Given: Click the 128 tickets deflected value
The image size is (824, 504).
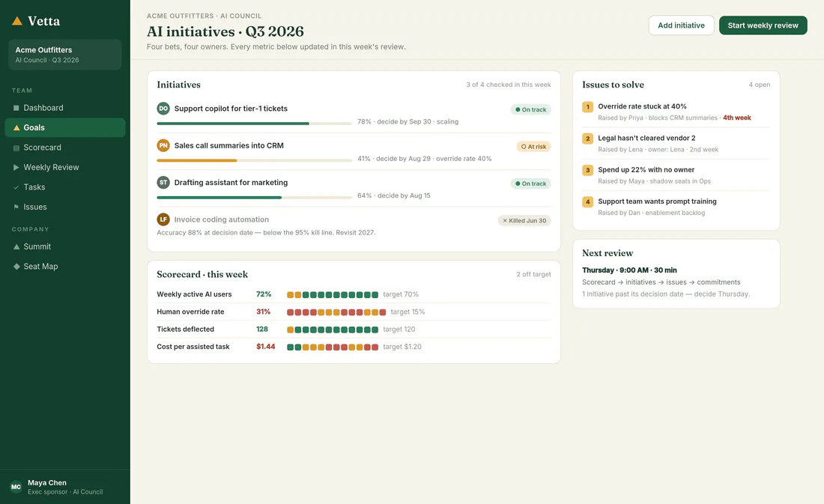Looking at the screenshot, I should [x=262, y=329].
